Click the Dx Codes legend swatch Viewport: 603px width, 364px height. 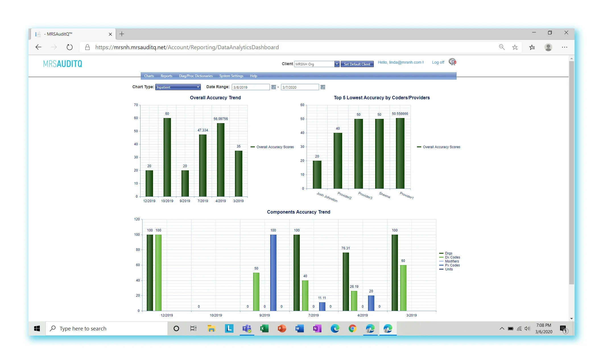(x=441, y=257)
